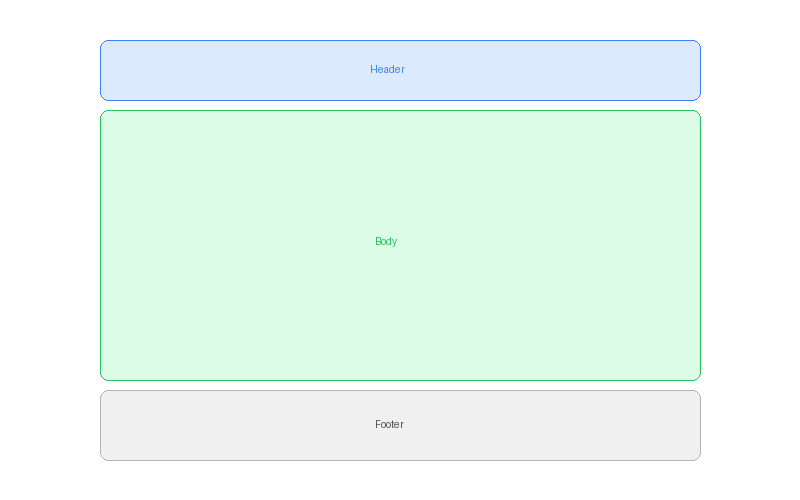Click the blue Header panel

click(x=250, y=70)
